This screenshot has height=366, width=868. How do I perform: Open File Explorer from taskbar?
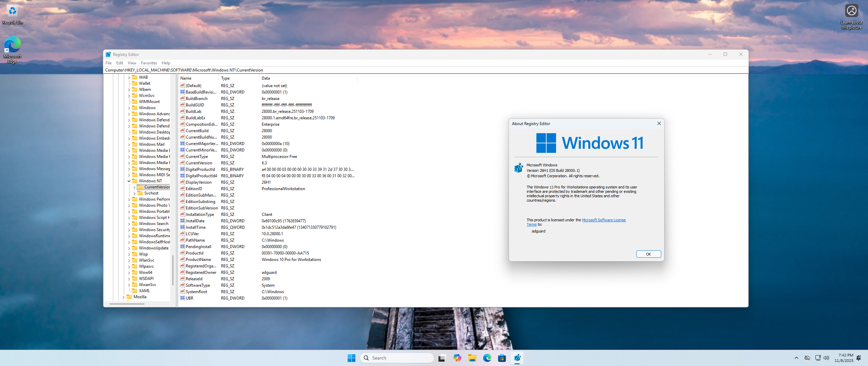[x=472, y=358]
